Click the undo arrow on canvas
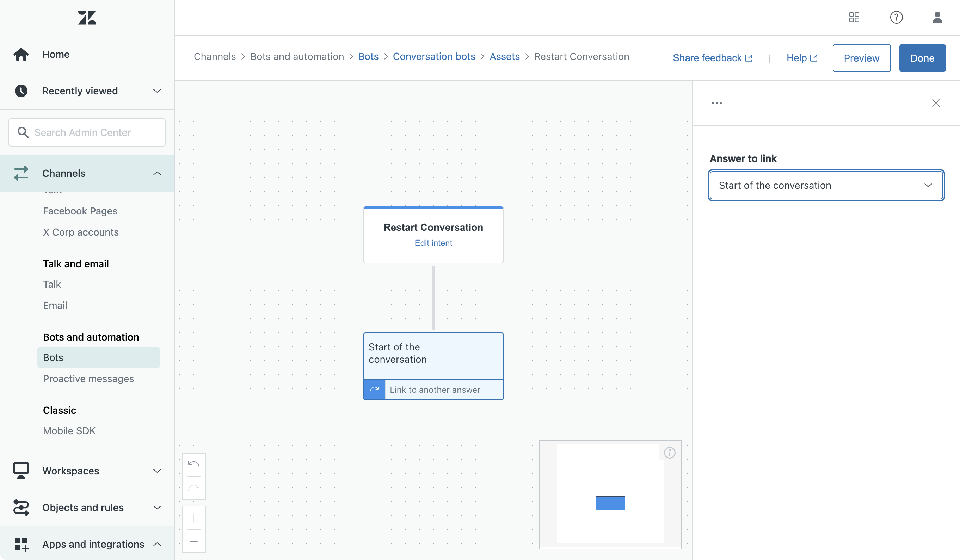 pos(193,465)
